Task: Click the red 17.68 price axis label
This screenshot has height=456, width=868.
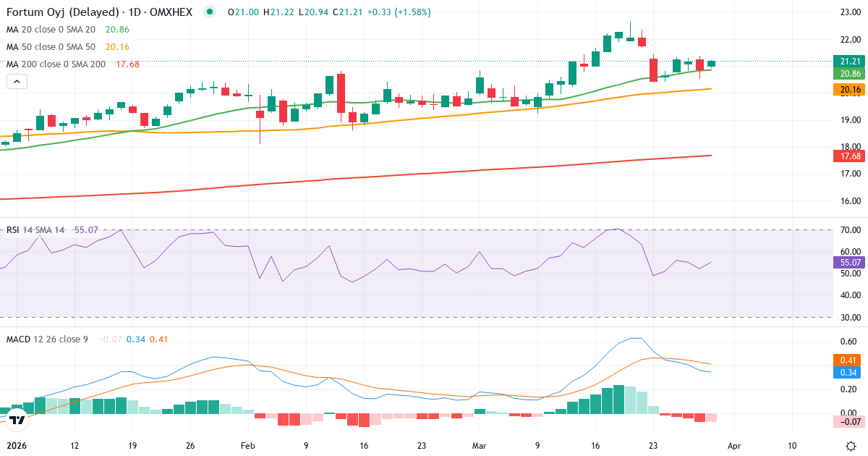Action: [x=851, y=156]
